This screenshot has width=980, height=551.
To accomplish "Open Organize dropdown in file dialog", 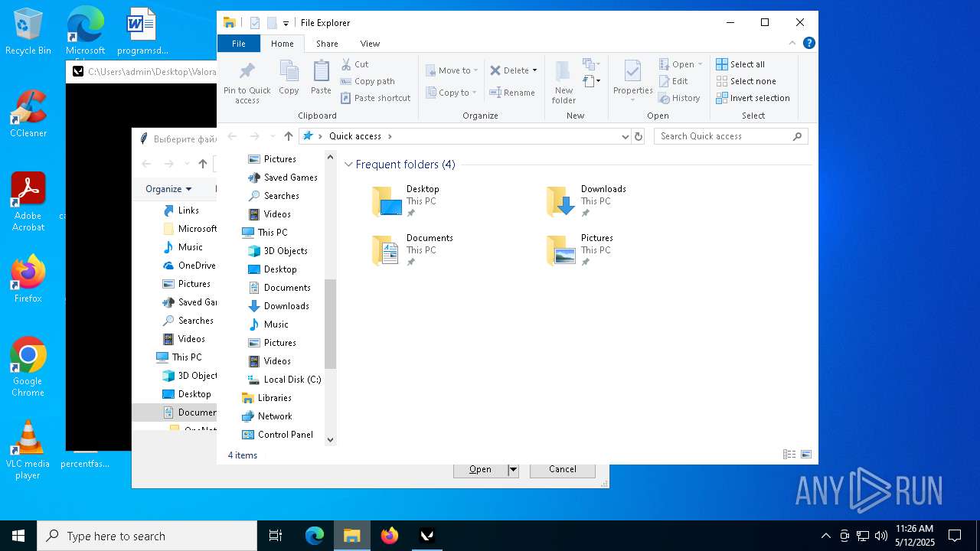I will pos(168,189).
